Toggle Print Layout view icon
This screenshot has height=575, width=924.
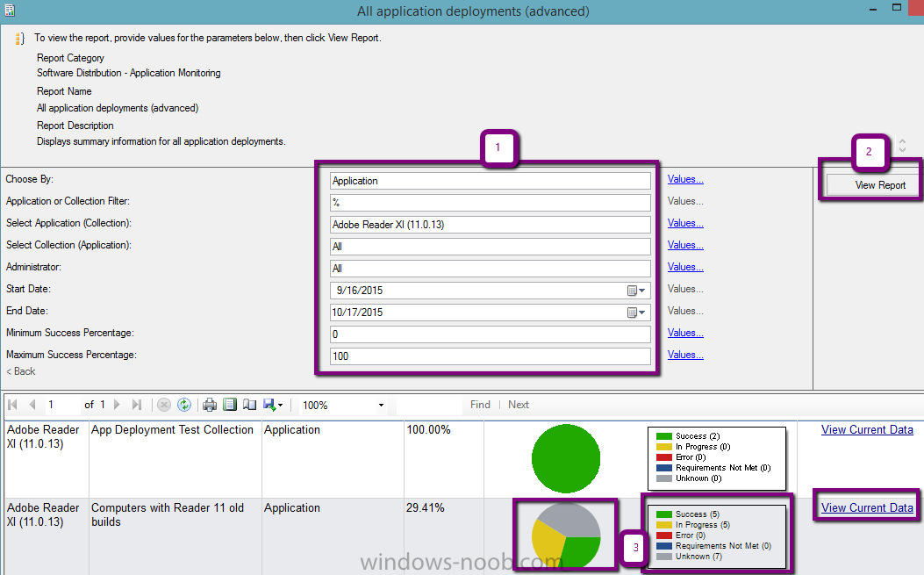(x=230, y=405)
